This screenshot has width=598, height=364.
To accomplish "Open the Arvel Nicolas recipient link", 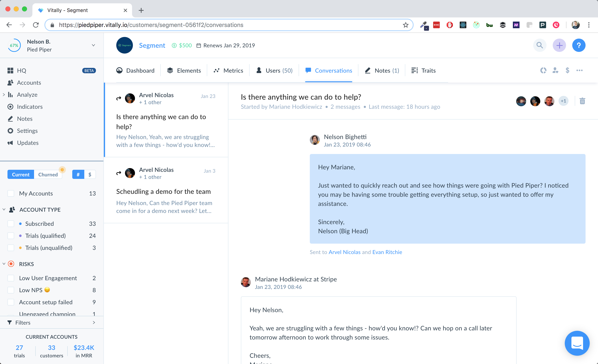I will click(344, 252).
